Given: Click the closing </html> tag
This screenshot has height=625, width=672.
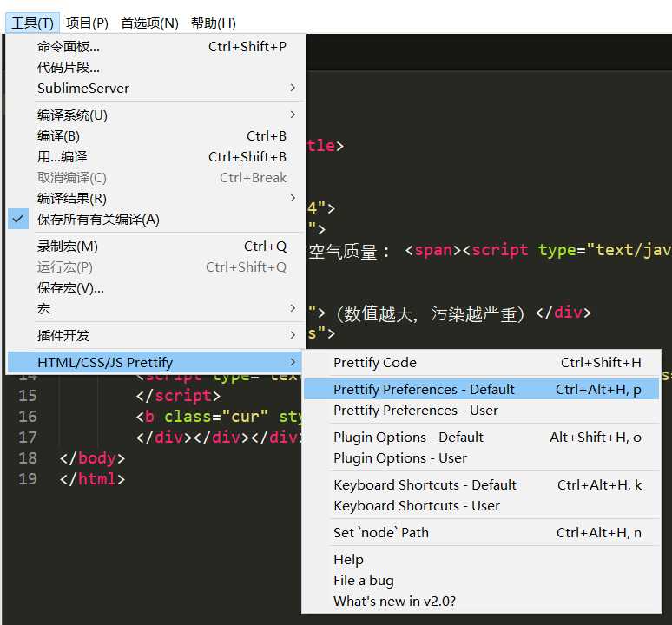Looking at the screenshot, I should [x=92, y=479].
